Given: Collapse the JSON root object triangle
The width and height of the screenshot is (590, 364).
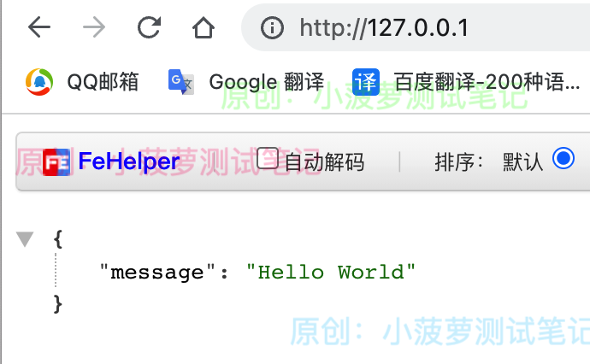Looking at the screenshot, I should (x=25, y=239).
